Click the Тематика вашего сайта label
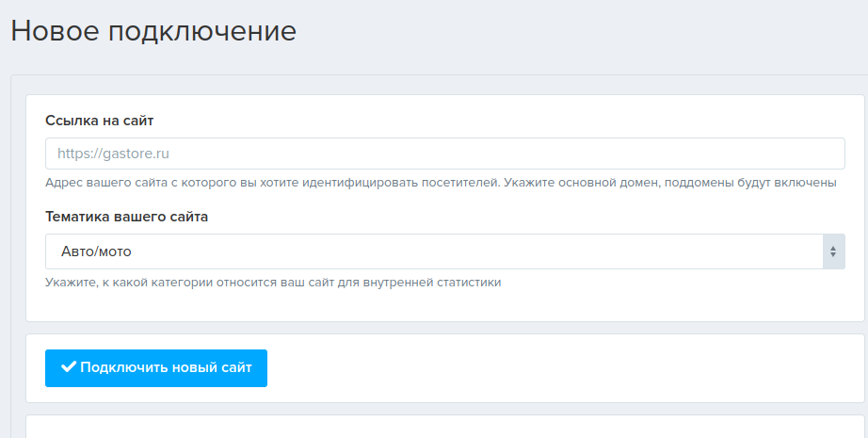Image resolution: width=868 pixels, height=438 pixels. pyautogui.click(x=127, y=217)
